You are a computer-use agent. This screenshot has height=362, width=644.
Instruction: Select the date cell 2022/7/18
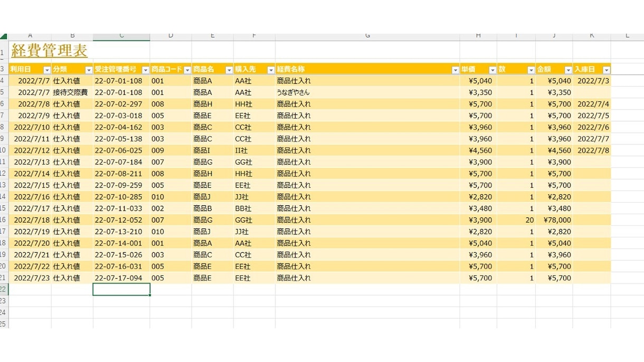[x=30, y=220]
